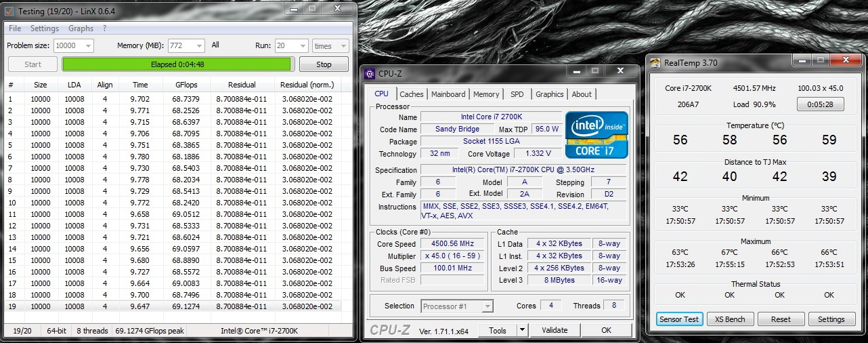Open the Tools dropdown arrow in CPU-Z
The height and width of the screenshot is (343, 868).
[522, 330]
